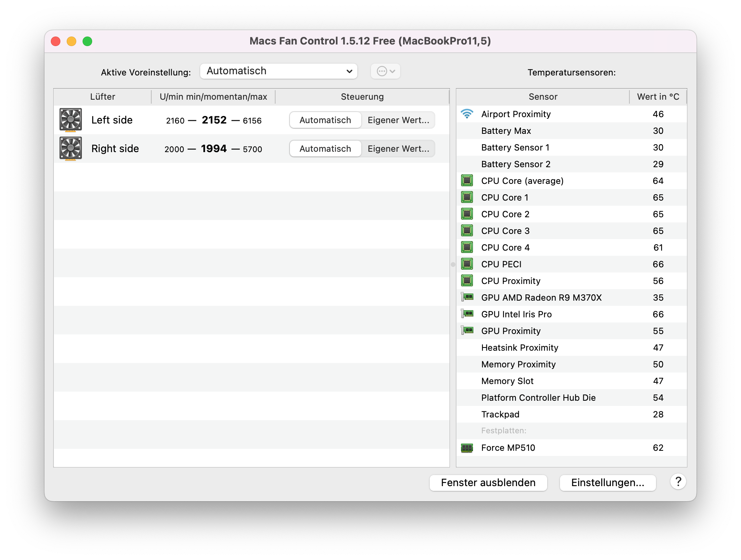Click the CPU Core (average) chip icon
741x560 pixels.
click(x=467, y=181)
